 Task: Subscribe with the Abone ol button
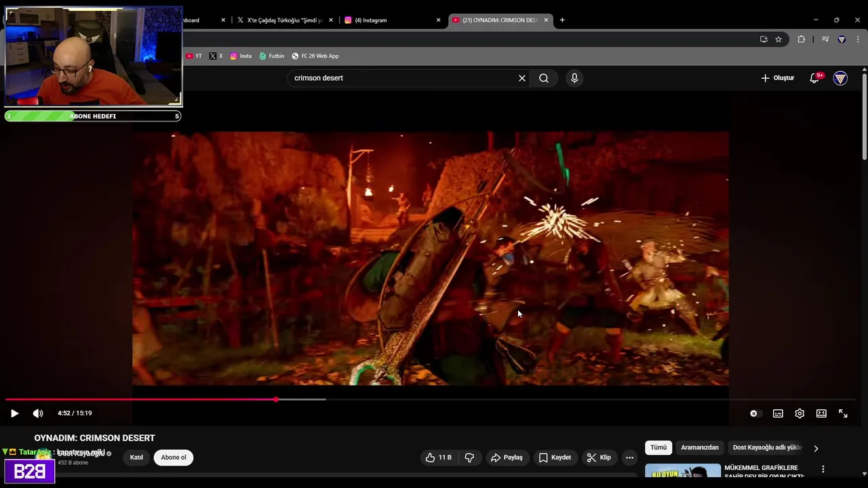point(174,457)
